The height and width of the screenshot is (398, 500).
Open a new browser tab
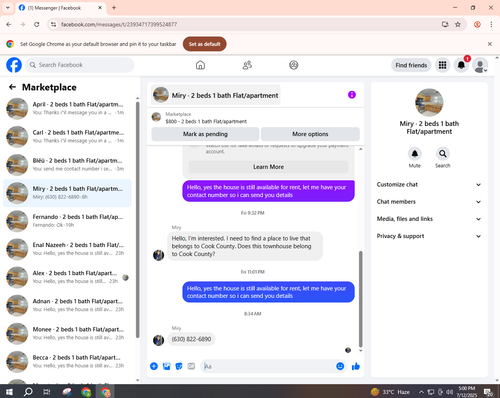point(114,8)
